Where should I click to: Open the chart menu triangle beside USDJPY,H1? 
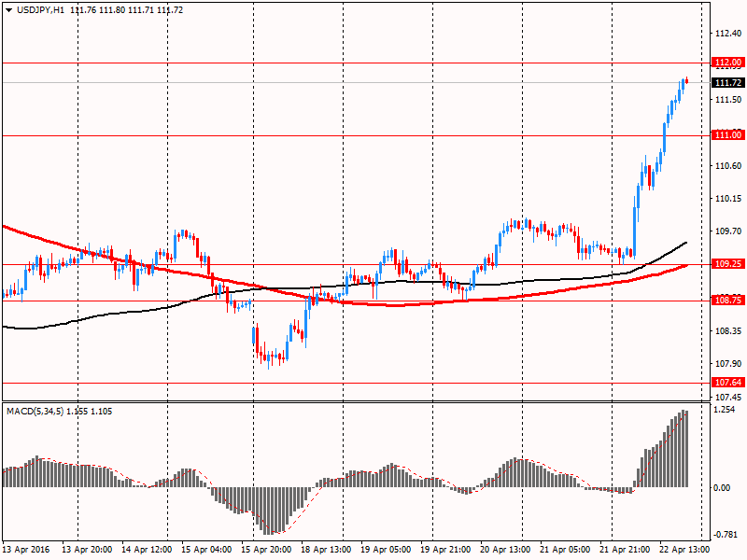tap(9, 10)
